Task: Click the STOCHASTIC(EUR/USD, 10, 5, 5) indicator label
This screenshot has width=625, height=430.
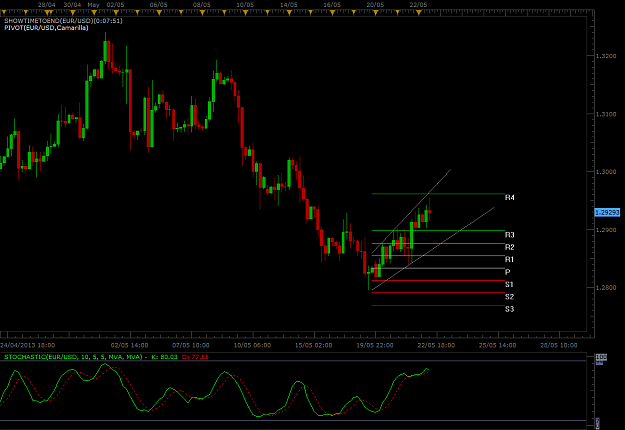Action: coord(73,357)
